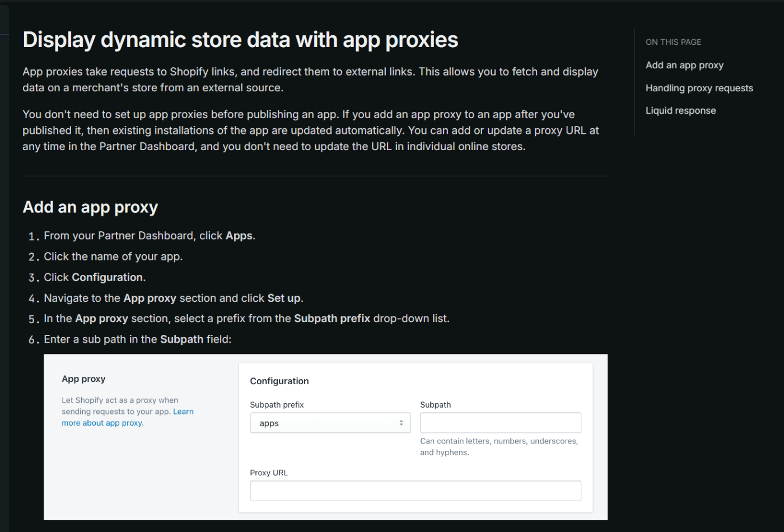Click the 'Proxy URL' field label
The width and height of the screenshot is (784, 532).
point(269,473)
